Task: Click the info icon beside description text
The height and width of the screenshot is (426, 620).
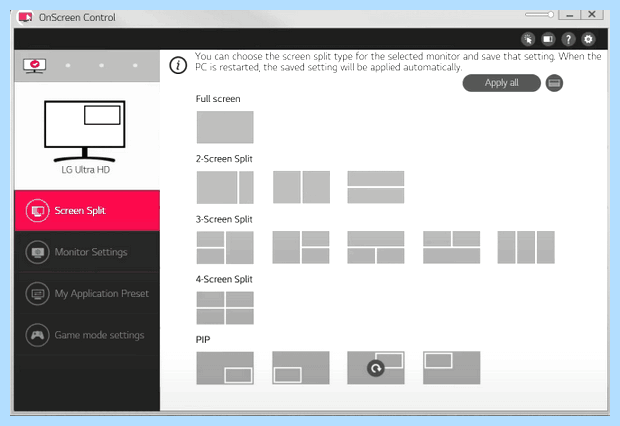Action: [178, 65]
